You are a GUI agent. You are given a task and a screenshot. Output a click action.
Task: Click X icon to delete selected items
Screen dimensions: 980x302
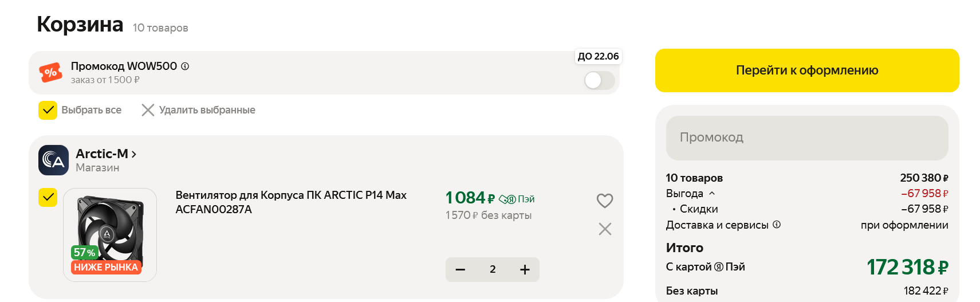coord(148,110)
